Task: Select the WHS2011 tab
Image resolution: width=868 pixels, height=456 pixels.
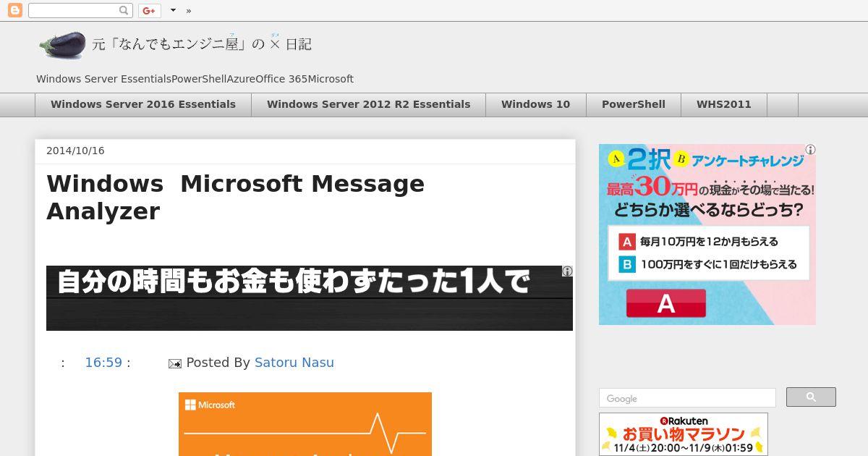Action: pos(723,104)
